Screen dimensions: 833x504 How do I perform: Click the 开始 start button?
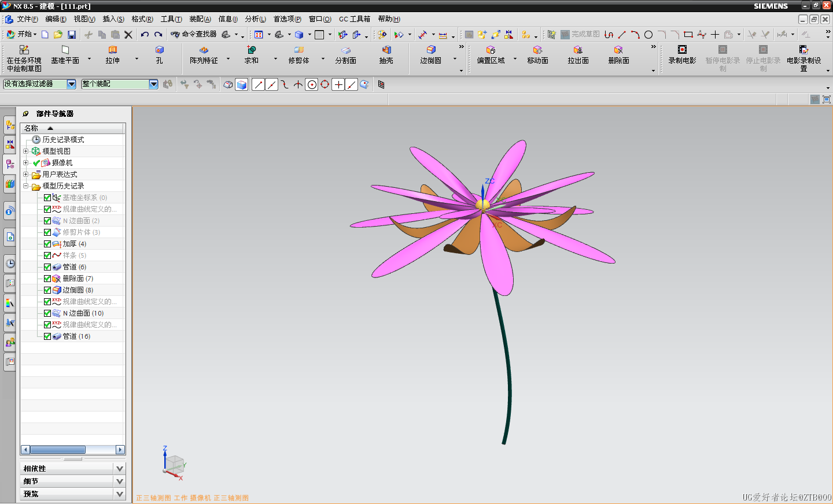[x=21, y=35]
